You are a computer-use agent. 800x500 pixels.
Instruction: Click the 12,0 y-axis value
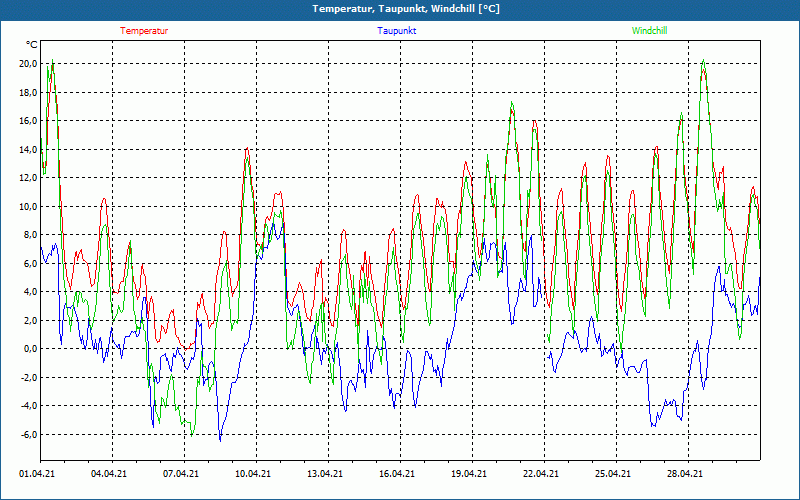tap(28, 178)
